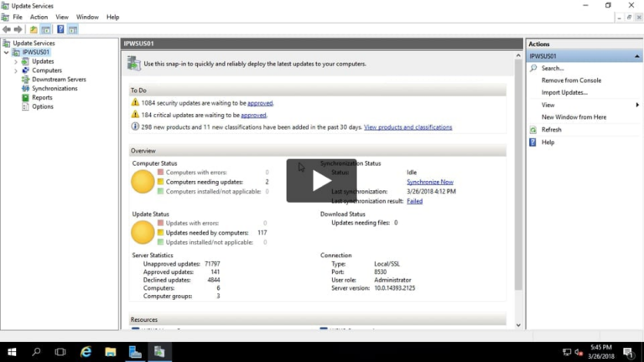This screenshot has width=644, height=362.
Task: Expand the Computers tree node
Action: (x=15, y=71)
